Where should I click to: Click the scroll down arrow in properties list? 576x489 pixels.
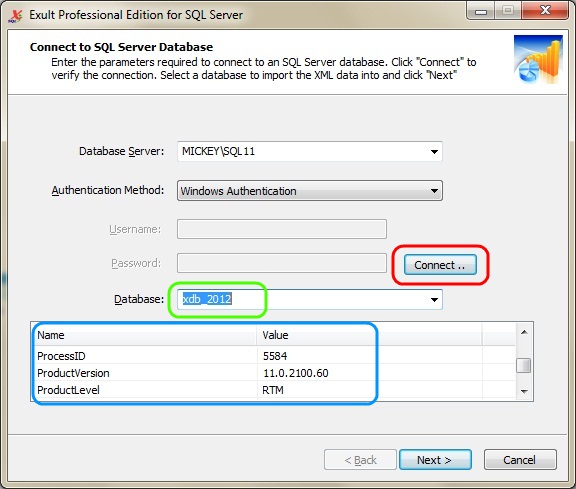point(524,392)
